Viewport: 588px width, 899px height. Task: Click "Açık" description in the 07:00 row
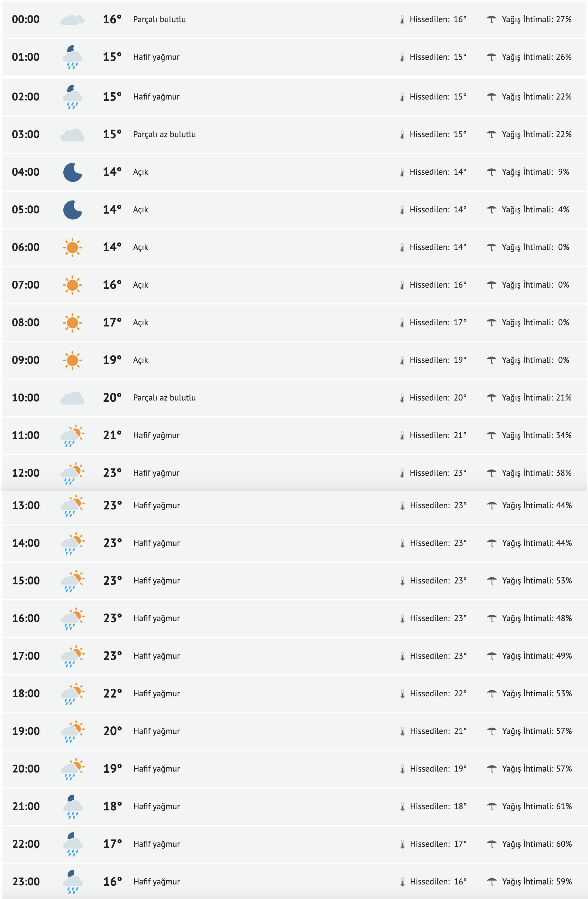click(140, 285)
